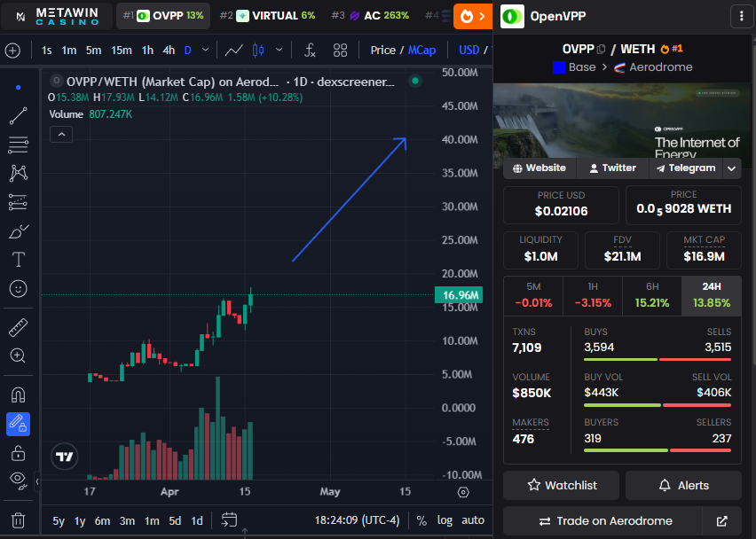756x539 pixels.
Task: Select the ruler measure tool
Action: point(19,327)
